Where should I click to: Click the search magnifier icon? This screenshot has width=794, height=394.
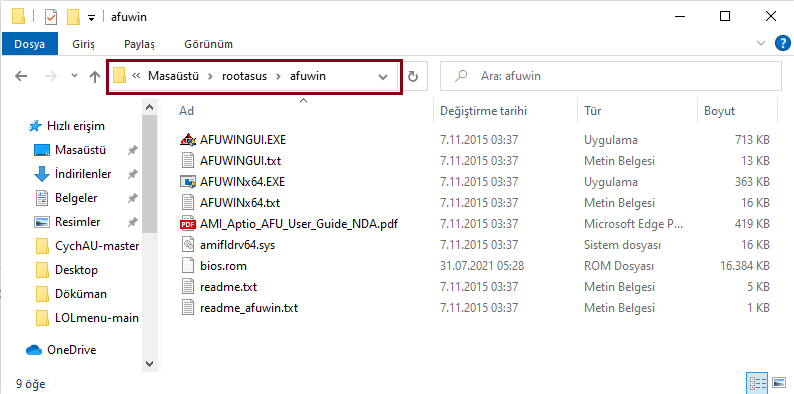click(460, 76)
